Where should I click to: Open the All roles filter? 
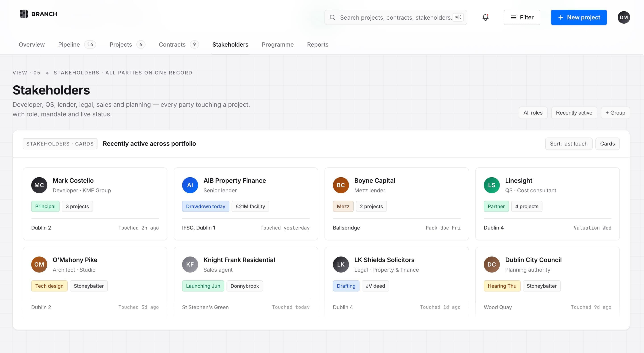click(x=533, y=113)
